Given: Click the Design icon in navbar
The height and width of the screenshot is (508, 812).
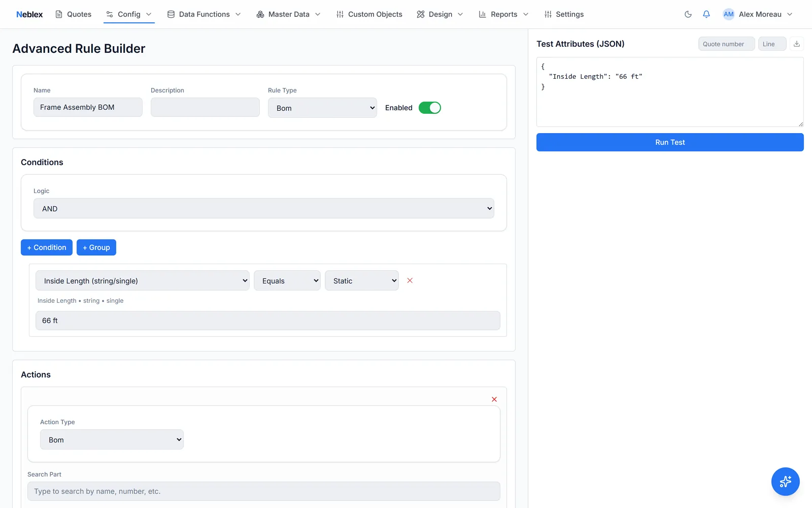Looking at the screenshot, I should tap(421, 14).
